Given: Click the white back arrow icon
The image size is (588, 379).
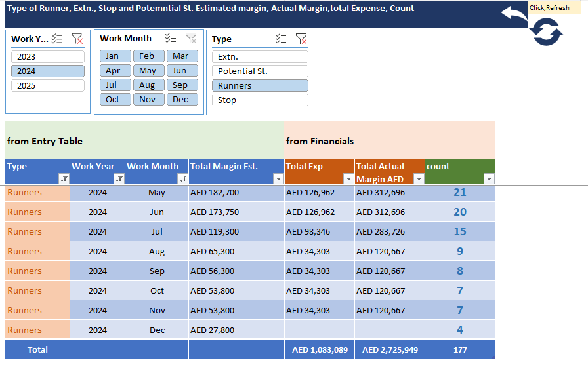Looking at the screenshot, I should click(514, 13).
